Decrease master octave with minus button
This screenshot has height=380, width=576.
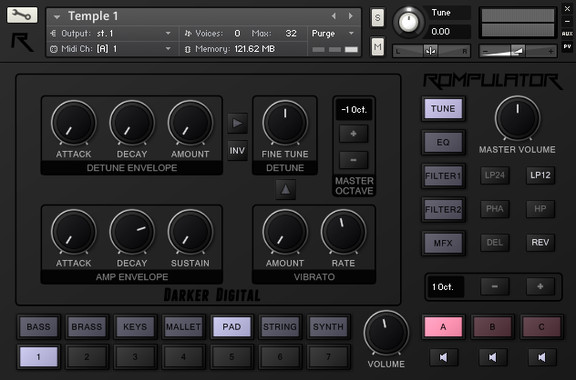pyautogui.click(x=353, y=160)
